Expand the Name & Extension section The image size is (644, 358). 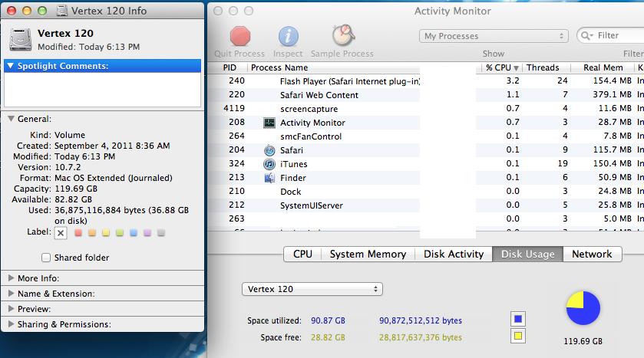(11, 294)
